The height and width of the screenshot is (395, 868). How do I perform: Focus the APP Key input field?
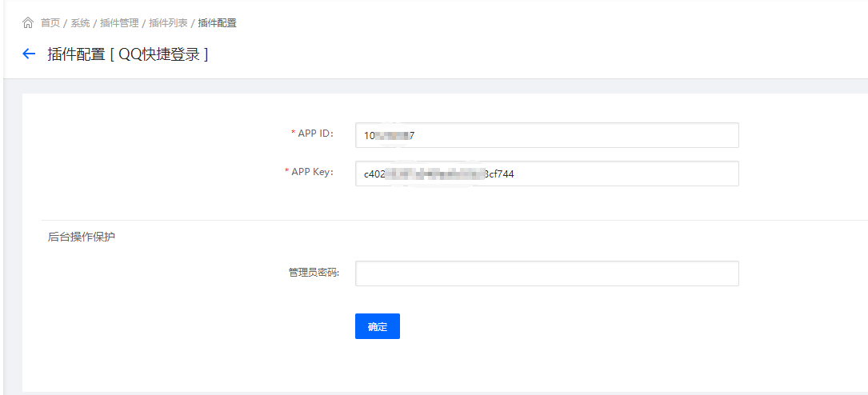click(x=547, y=174)
